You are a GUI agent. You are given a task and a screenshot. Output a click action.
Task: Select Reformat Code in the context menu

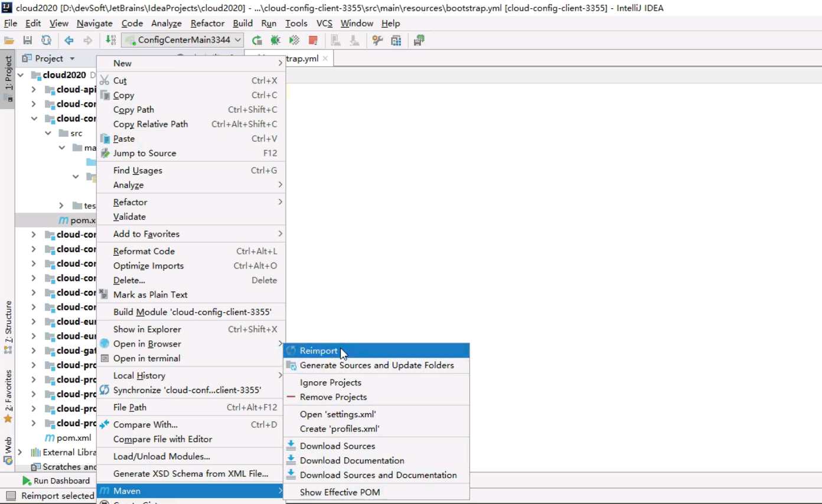[191, 251]
